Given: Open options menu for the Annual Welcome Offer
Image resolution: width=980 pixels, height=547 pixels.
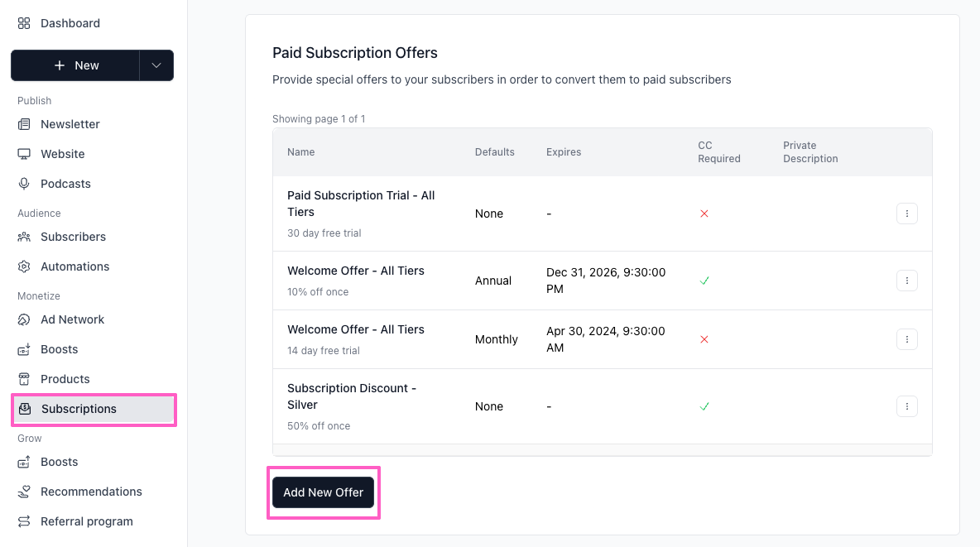Looking at the screenshot, I should click(x=906, y=281).
